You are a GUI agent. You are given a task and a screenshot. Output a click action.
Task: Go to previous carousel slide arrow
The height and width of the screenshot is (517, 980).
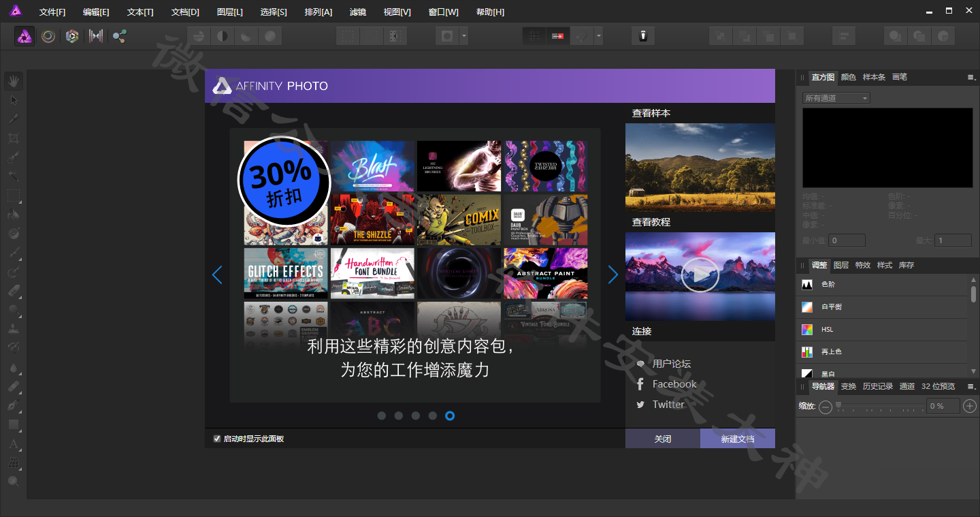tap(217, 275)
